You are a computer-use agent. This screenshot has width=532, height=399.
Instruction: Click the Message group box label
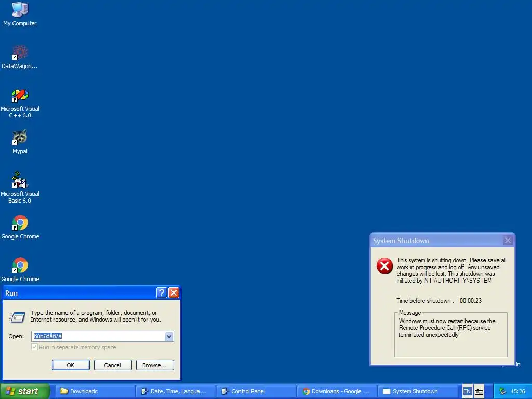[x=410, y=312]
